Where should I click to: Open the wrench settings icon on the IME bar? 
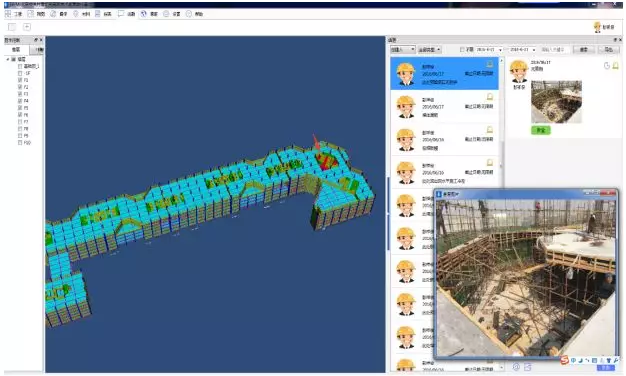(616, 360)
